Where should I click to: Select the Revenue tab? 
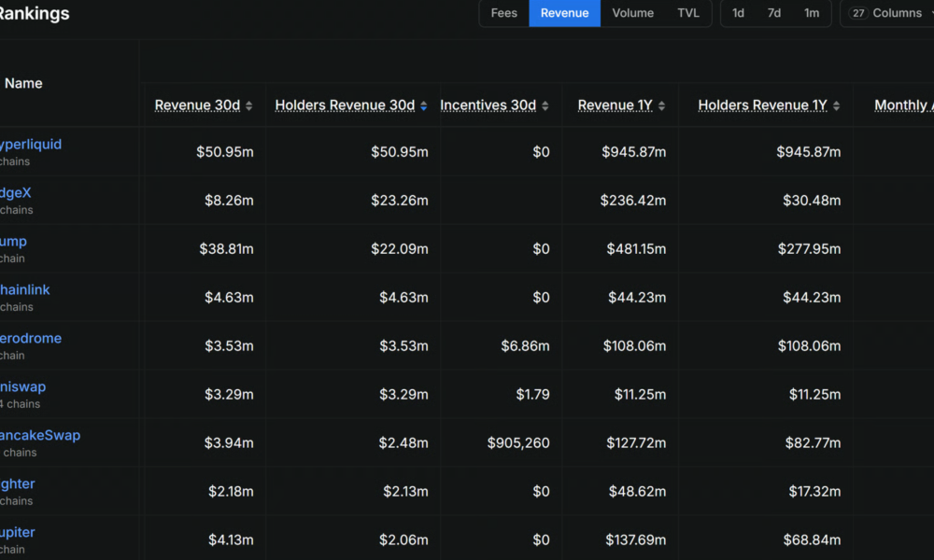click(565, 13)
